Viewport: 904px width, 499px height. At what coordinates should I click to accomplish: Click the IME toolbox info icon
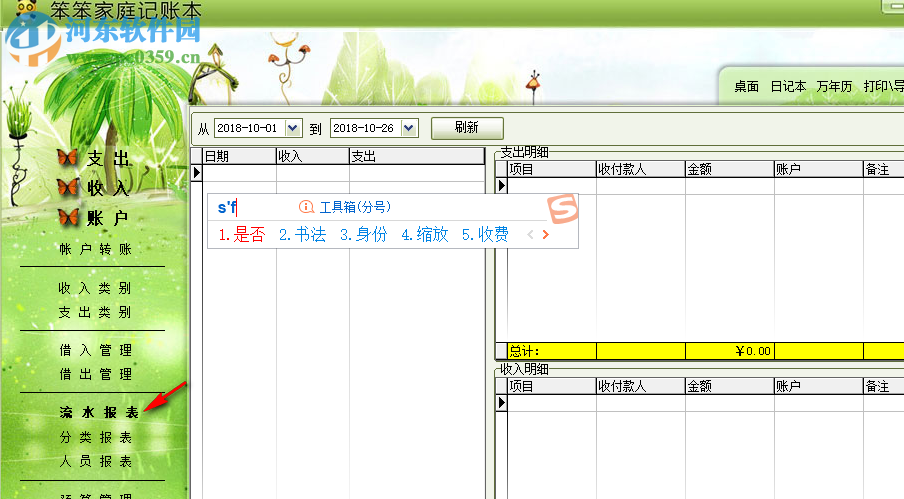point(306,207)
